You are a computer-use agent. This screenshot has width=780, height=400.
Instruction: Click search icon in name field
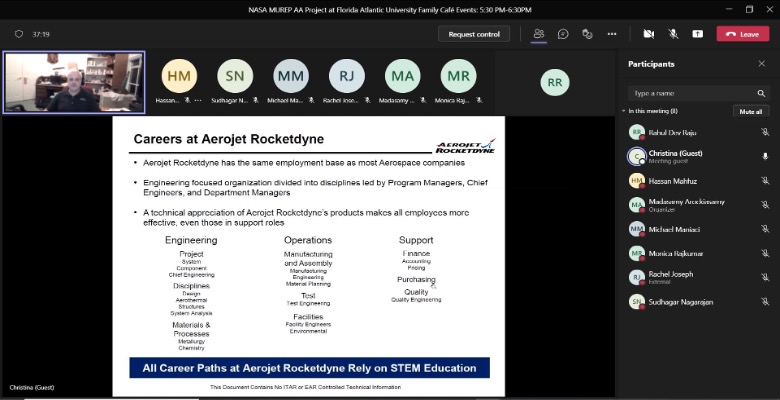pos(762,93)
